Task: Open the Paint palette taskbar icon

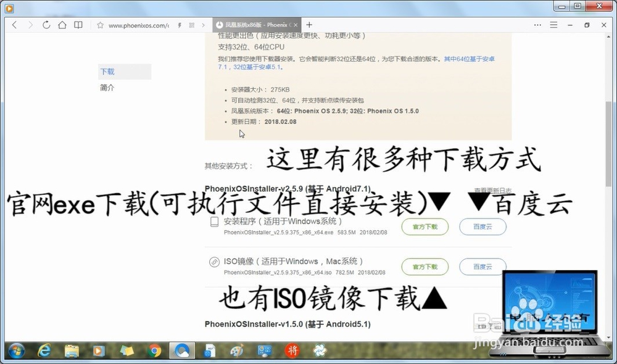Action: 237,350
